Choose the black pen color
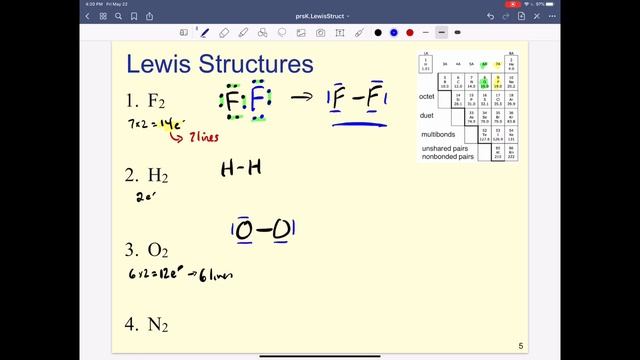The height and width of the screenshot is (360, 640). pyautogui.click(x=378, y=33)
